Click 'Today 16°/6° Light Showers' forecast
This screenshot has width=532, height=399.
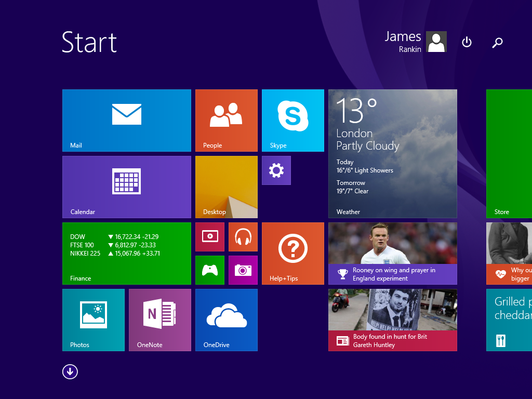365,166
